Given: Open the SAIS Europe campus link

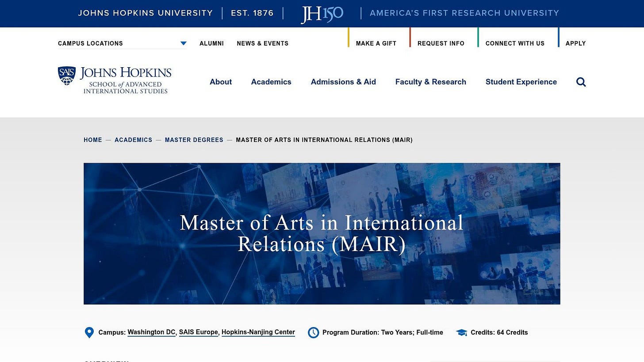Looking at the screenshot, I should (198, 332).
